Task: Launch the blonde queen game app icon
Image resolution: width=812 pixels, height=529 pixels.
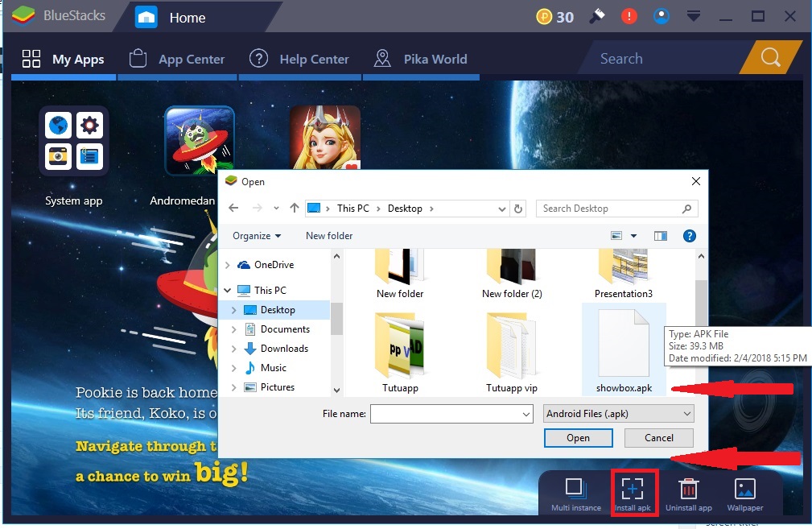Action: pyautogui.click(x=324, y=138)
